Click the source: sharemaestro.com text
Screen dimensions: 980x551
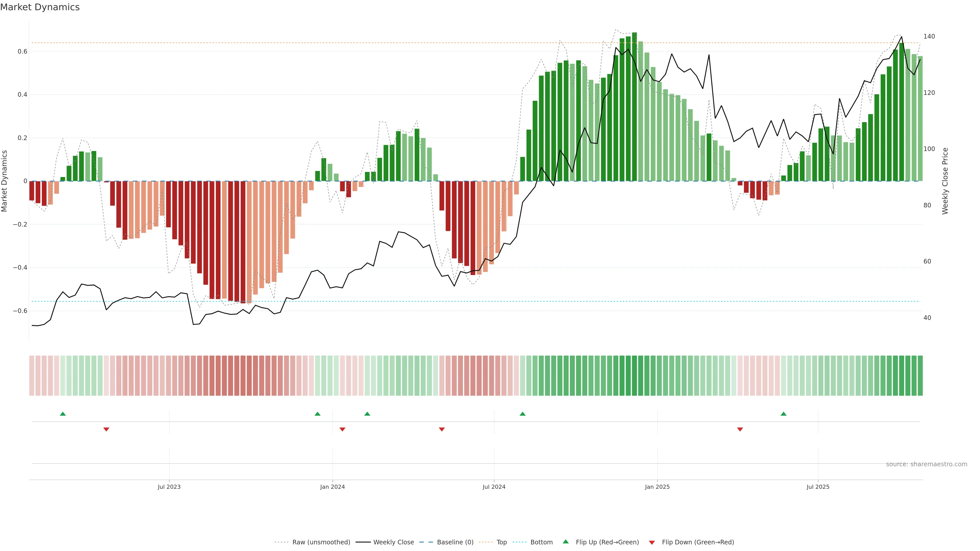point(926,464)
